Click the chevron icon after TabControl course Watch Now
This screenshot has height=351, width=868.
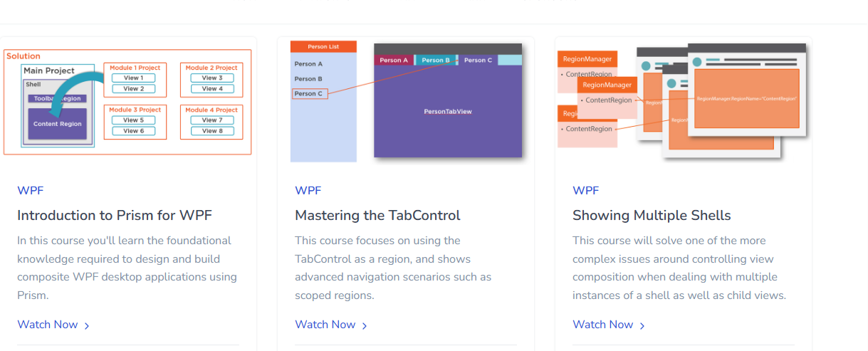365,325
